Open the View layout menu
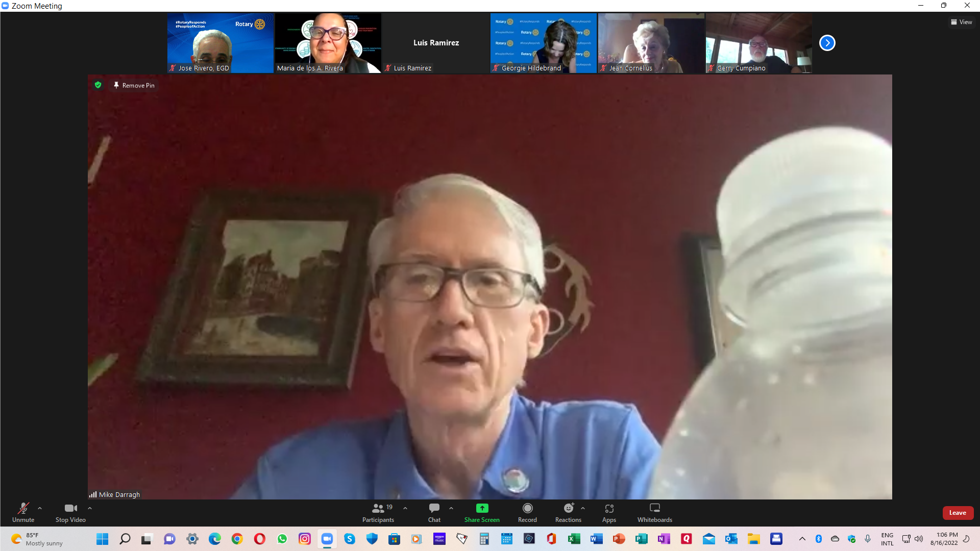980x551 pixels. tap(961, 22)
